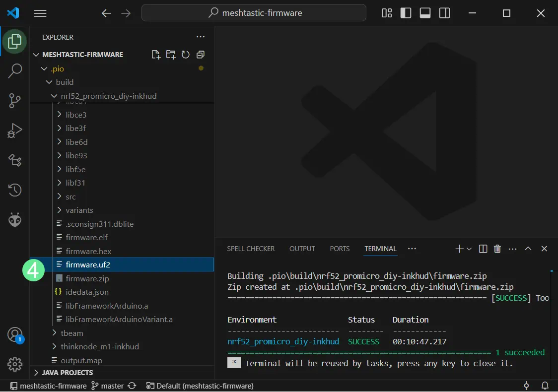The height and width of the screenshot is (392, 558).
Task: Open the Timeline history icon in activity bar
Action: click(15, 190)
